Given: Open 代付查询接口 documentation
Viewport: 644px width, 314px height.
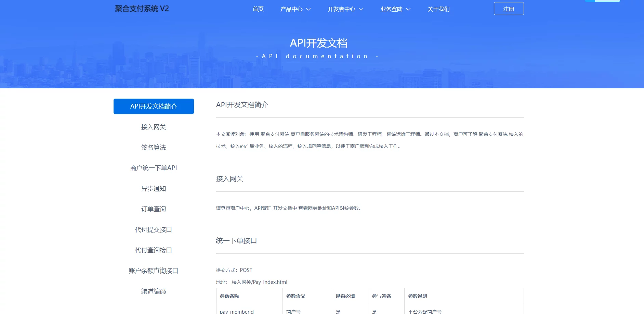Looking at the screenshot, I should click(x=154, y=250).
